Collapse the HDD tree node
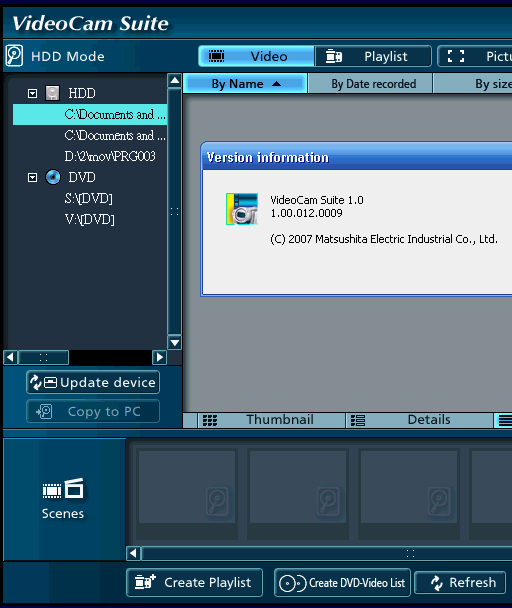This screenshot has height=608, width=512. point(33,93)
